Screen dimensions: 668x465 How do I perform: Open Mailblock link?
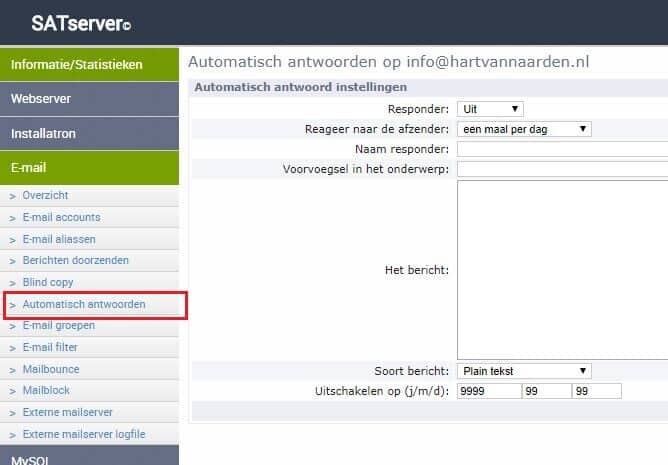46,390
